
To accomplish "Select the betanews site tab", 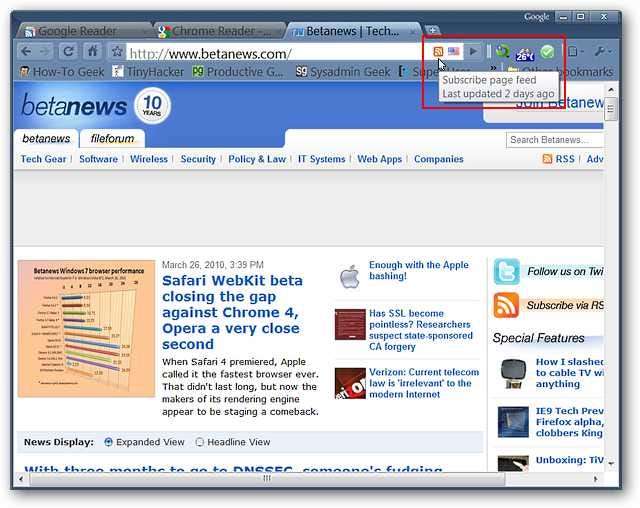I will [46, 139].
